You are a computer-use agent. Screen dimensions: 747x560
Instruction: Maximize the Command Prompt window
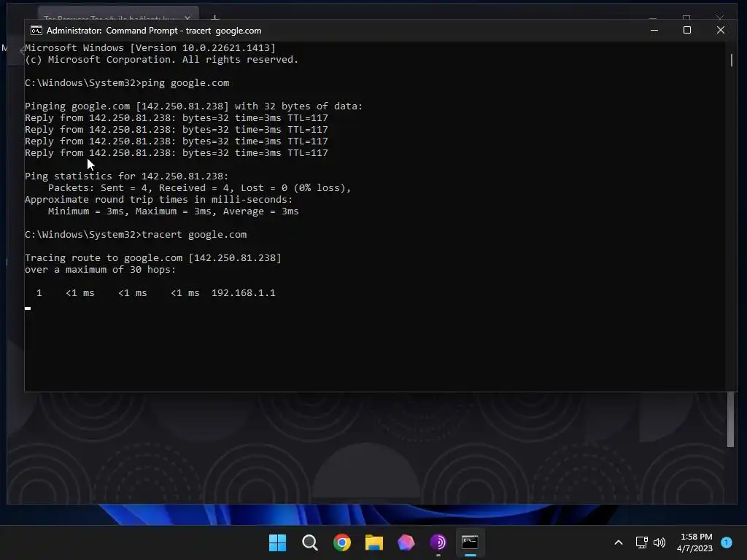coord(687,30)
